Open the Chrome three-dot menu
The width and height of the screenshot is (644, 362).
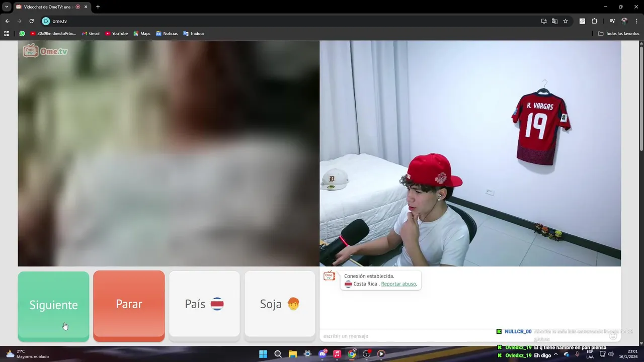[637, 21]
